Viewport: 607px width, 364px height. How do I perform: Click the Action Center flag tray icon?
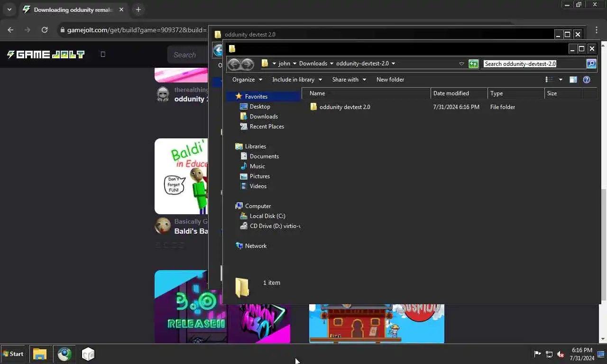click(x=538, y=354)
